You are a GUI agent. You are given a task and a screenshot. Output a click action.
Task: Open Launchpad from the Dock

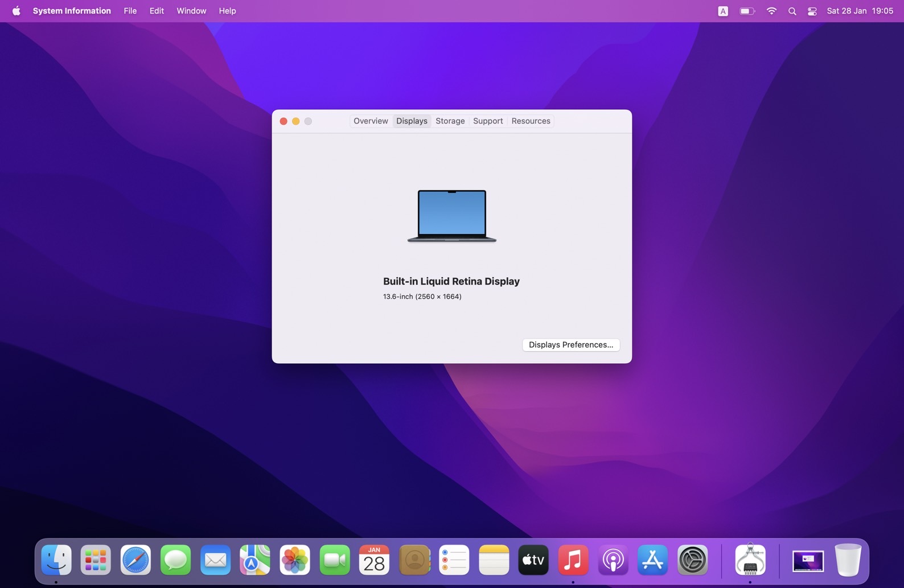[x=96, y=560]
